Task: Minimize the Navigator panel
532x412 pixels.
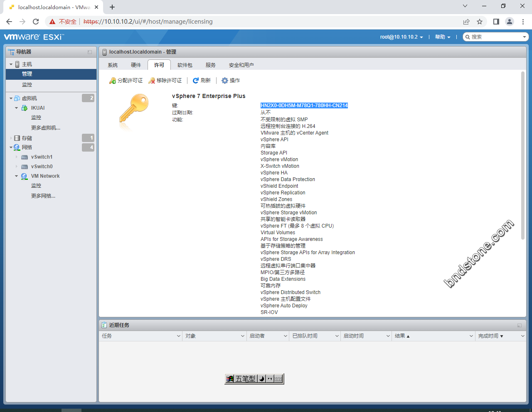Action: tap(90, 52)
